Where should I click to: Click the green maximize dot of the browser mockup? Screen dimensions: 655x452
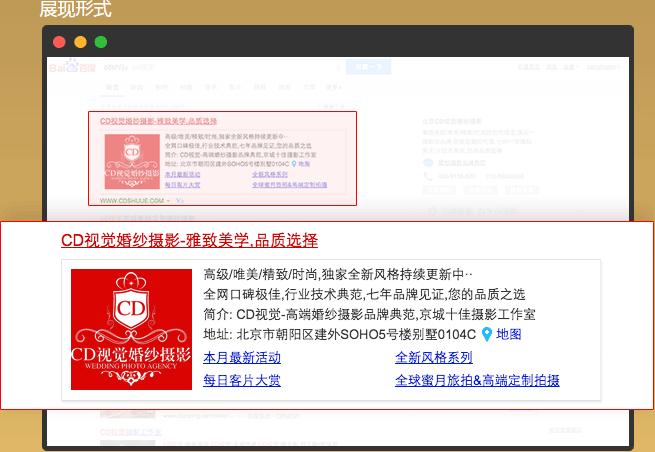tap(101, 42)
